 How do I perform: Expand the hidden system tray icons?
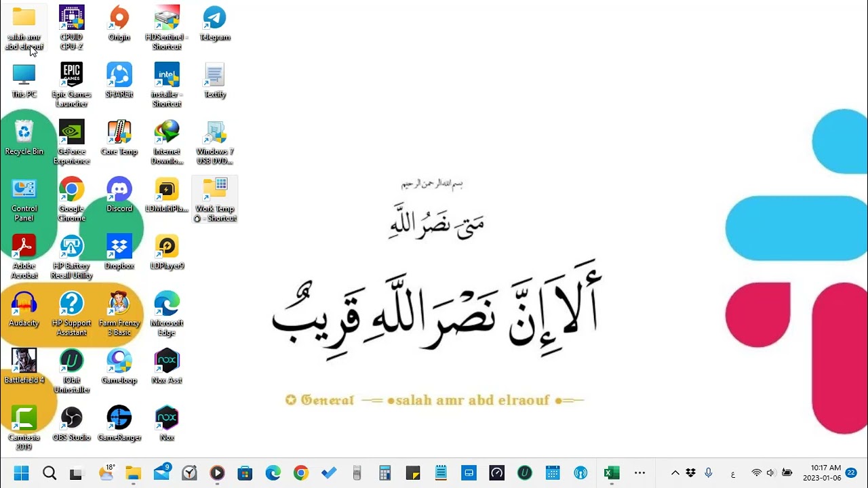click(675, 473)
